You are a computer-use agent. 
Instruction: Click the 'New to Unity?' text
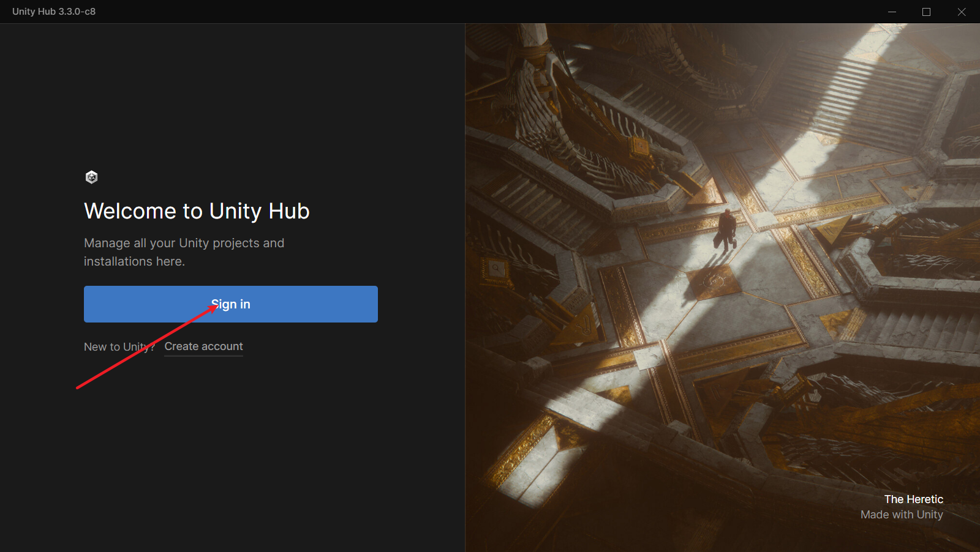119,347
